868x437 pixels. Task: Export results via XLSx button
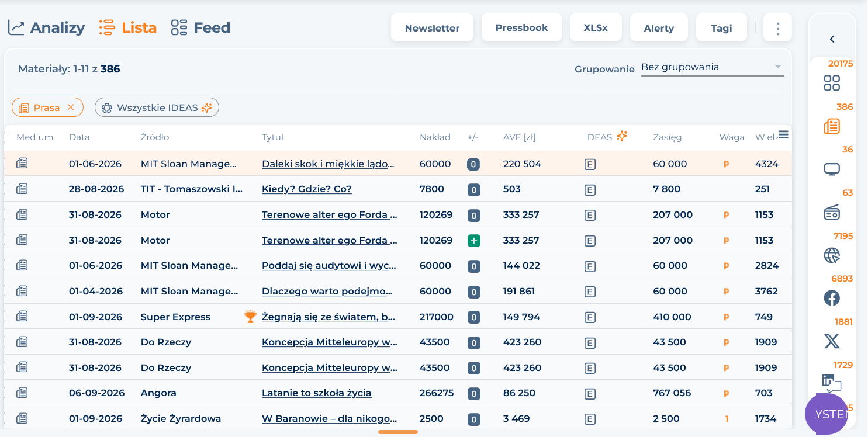(x=596, y=27)
